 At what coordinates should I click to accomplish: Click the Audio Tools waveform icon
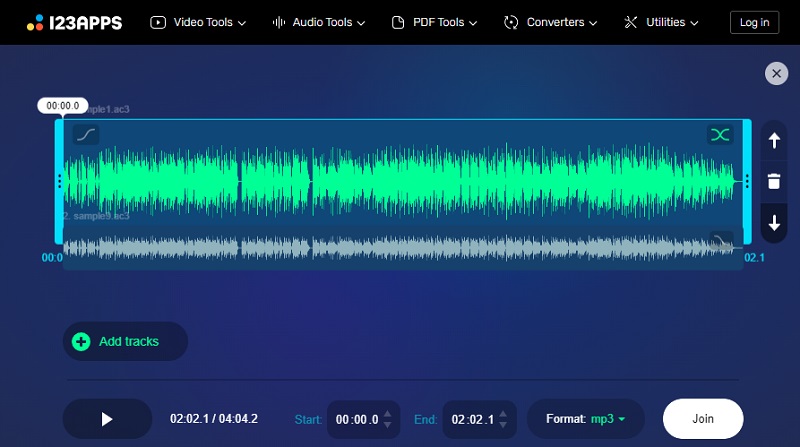click(279, 22)
